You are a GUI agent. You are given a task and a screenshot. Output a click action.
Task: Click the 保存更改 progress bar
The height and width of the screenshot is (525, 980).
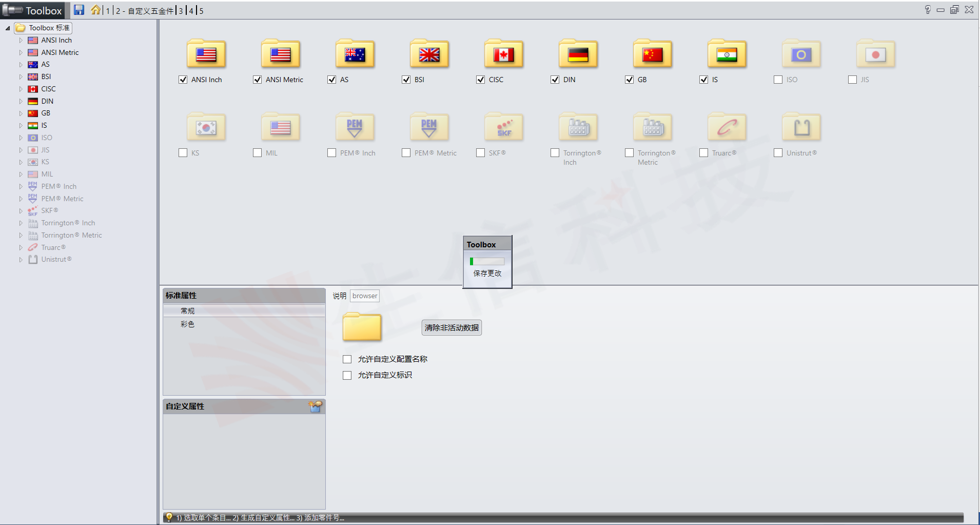(487, 261)
